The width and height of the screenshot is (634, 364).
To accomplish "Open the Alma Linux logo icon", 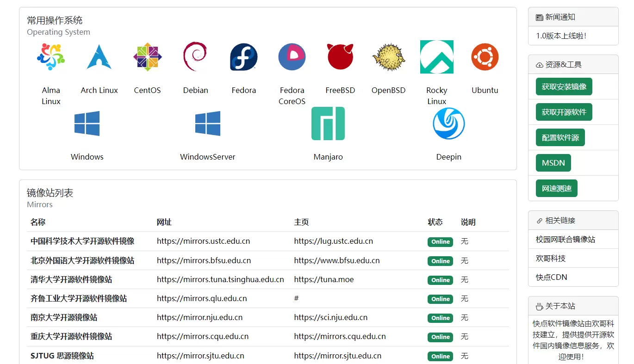I will [x=51, y=57].
